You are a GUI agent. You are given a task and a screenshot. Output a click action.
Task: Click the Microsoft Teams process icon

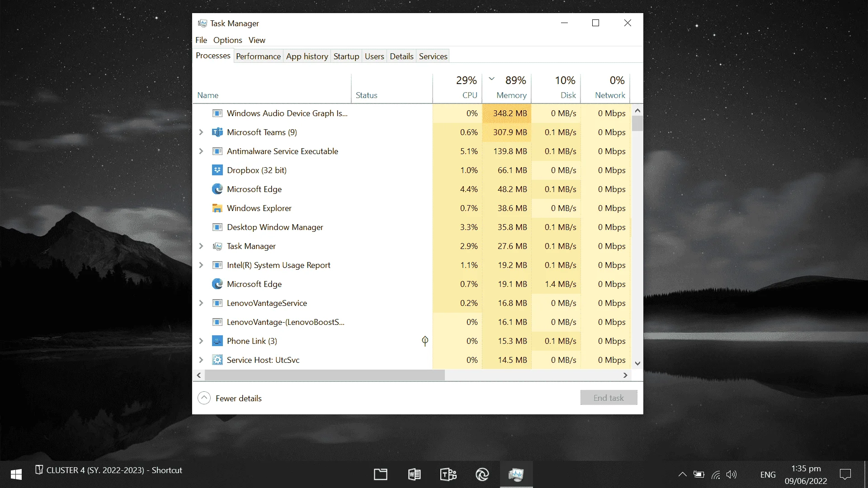pyautogui.click(x=217, y=132)
